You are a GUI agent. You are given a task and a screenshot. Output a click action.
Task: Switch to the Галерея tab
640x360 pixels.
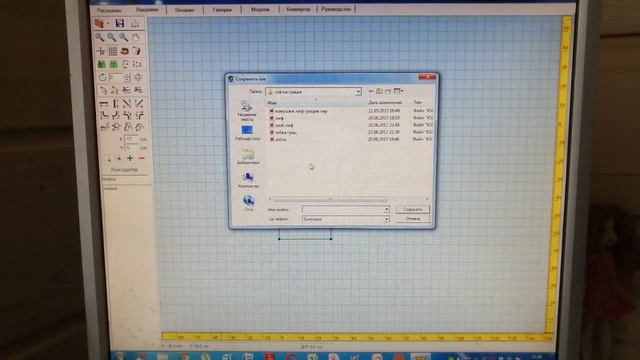coord(222,9)
